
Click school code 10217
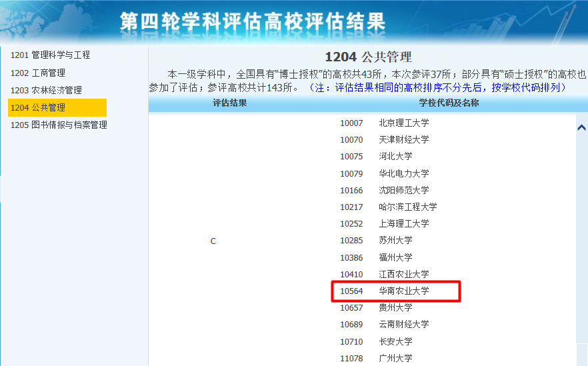351,207
